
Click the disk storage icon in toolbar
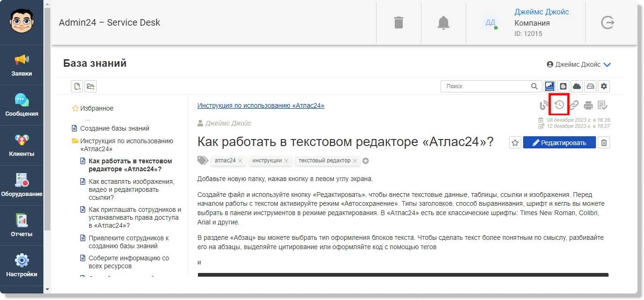pos(590,86)
